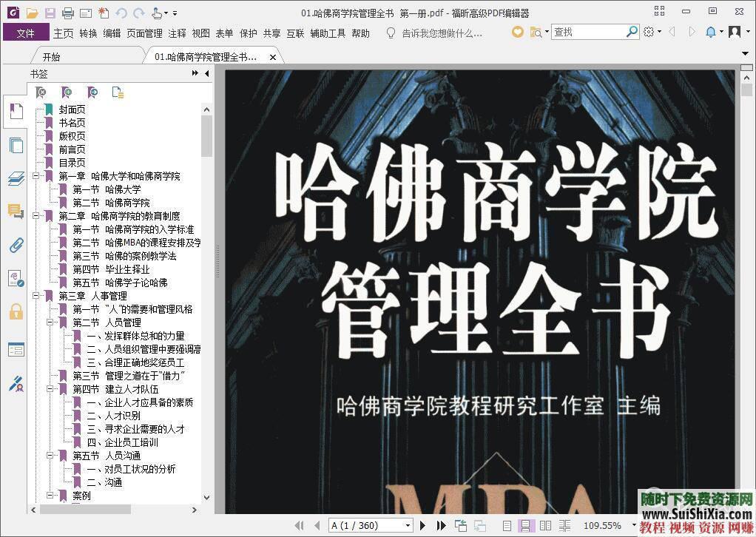The image size is (756, 537).
Task: Open the 页面管理 ribbon tab
Action: 145,33
